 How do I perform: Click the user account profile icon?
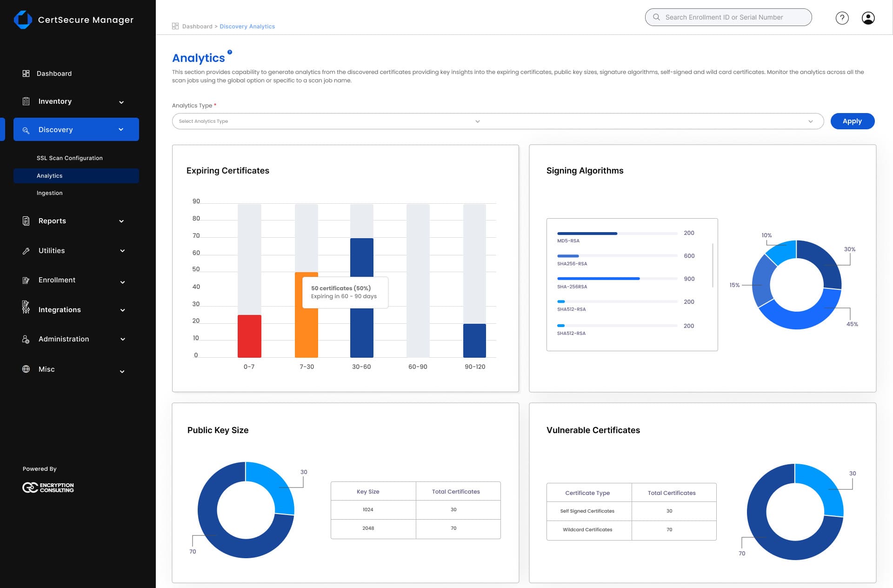pyautogui.click(x=867, y=17)
